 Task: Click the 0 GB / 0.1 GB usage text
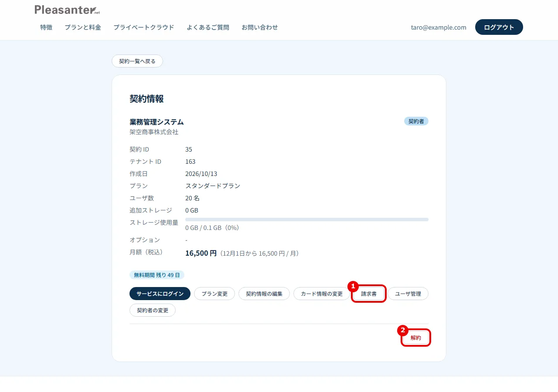[212, 227]
